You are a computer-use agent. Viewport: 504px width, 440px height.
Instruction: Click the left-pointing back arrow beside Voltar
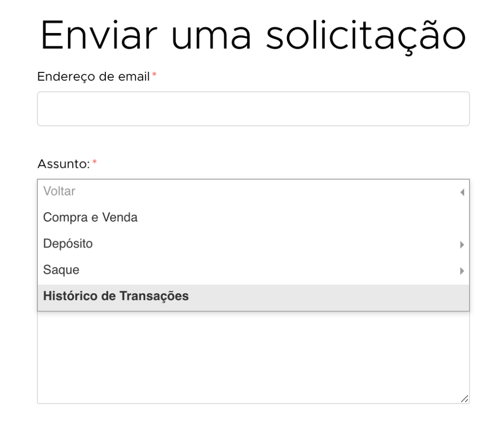462,192
